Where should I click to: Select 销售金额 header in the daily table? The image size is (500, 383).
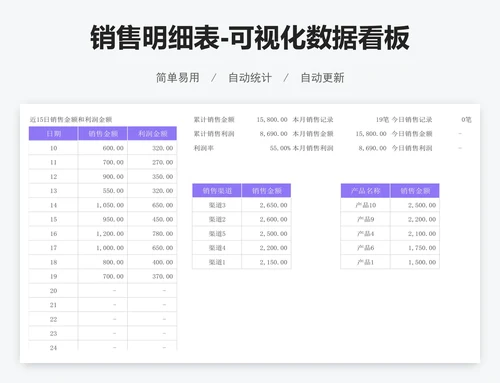pos(103,134)
